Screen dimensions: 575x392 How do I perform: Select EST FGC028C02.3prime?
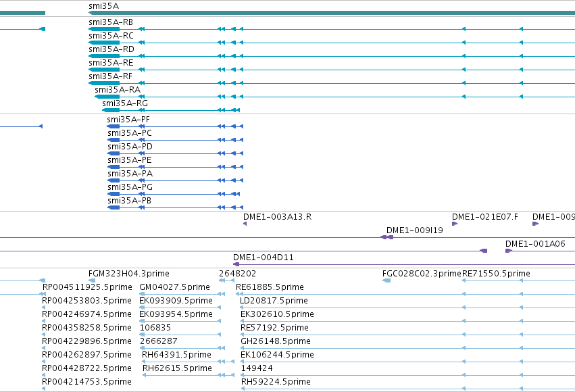[422, 274]
